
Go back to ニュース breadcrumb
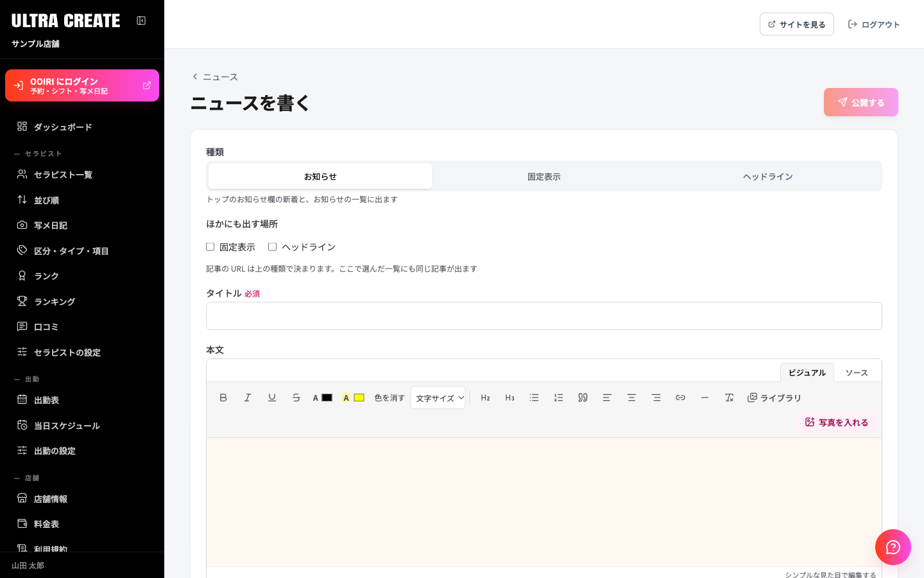(215, 76)
